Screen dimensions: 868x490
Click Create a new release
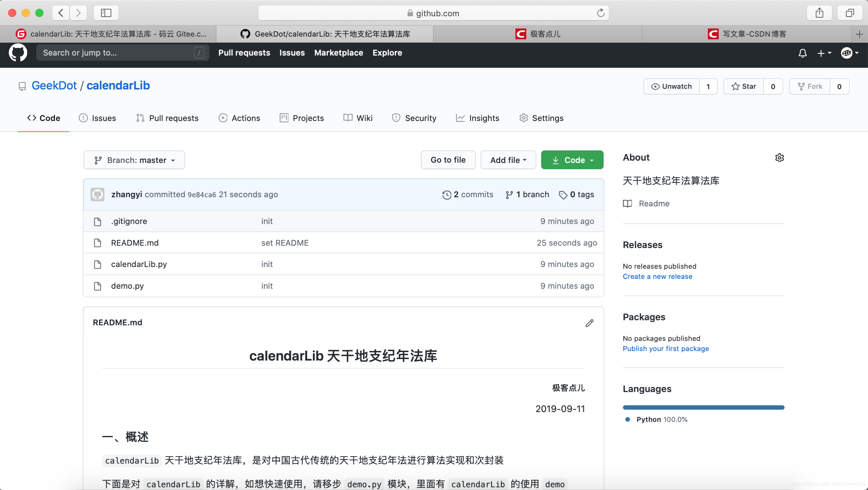pyautogui.click(x=657, y=277)
